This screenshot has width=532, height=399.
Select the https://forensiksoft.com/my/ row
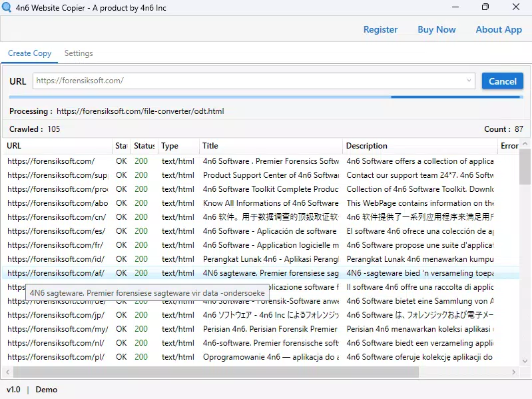point(260,329)
